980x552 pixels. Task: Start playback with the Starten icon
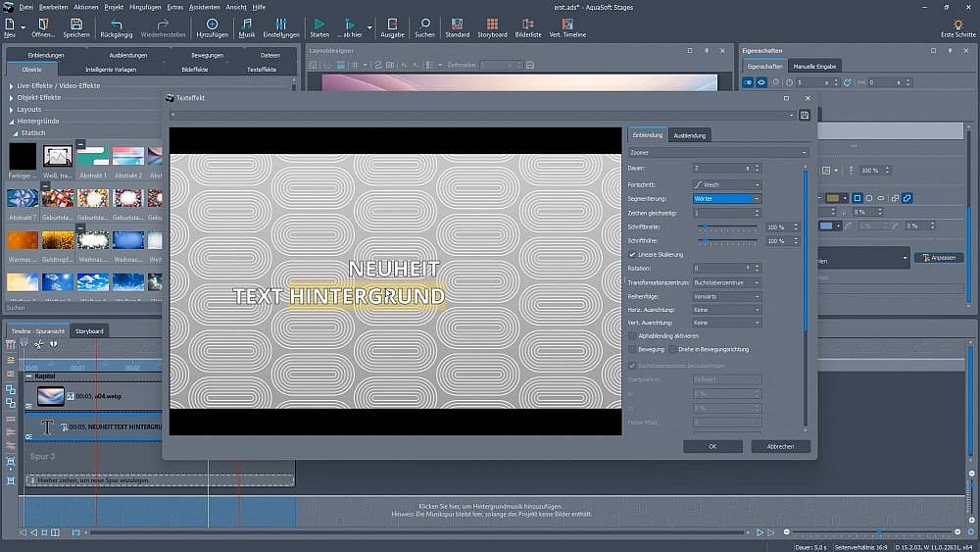(319, 24)
